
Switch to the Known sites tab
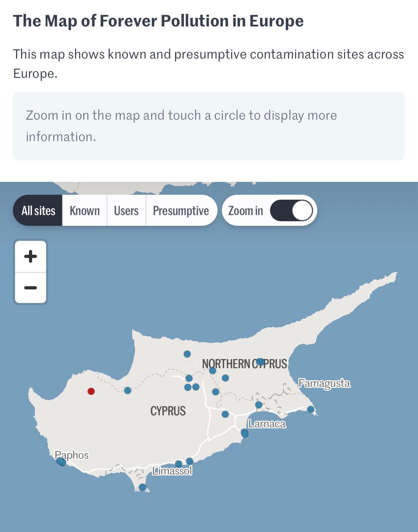(x=85, y=210)
